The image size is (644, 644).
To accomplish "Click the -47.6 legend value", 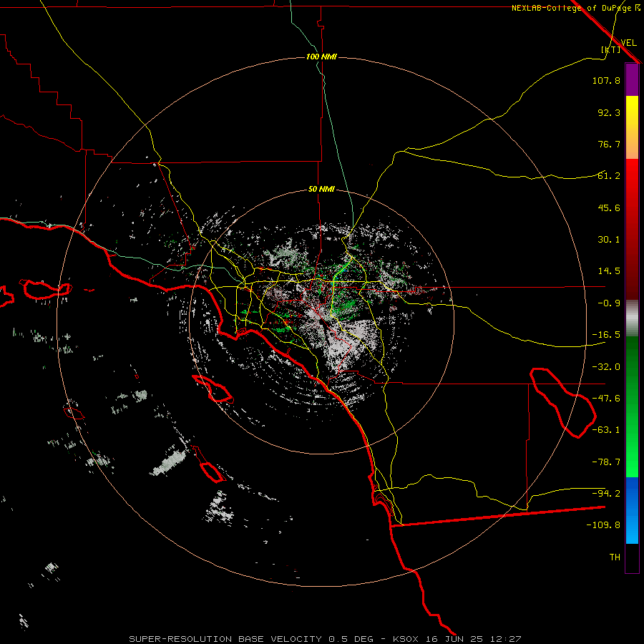I will click(606, 399).
